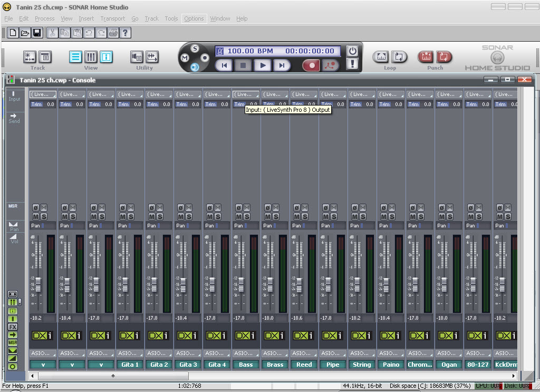Image resolution: width=540 pixels, height=392 pixels.
Task: Undo the last action from the toolbar
Action: pos(89,33)
